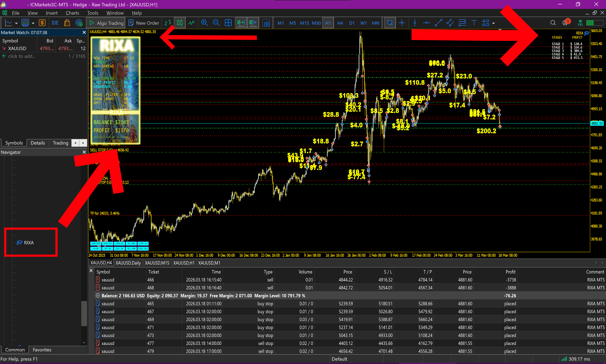This screenshot has height=364, width=606.
Task: Open MetaEditor using the IDE button
Action: click(x=55, y=23)
